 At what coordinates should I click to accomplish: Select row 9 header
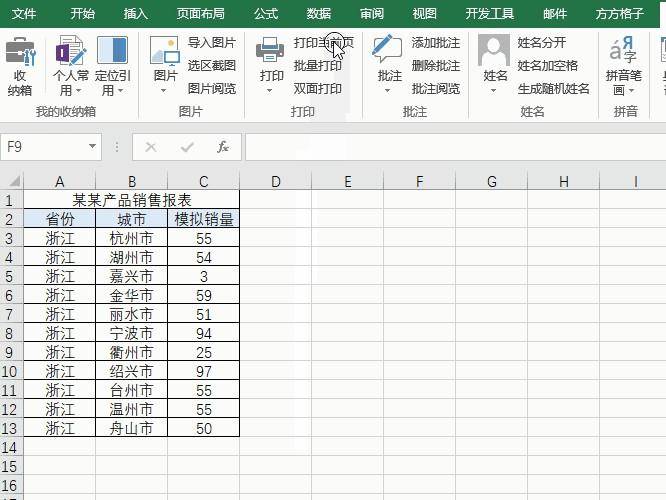[x=11, y=352]
